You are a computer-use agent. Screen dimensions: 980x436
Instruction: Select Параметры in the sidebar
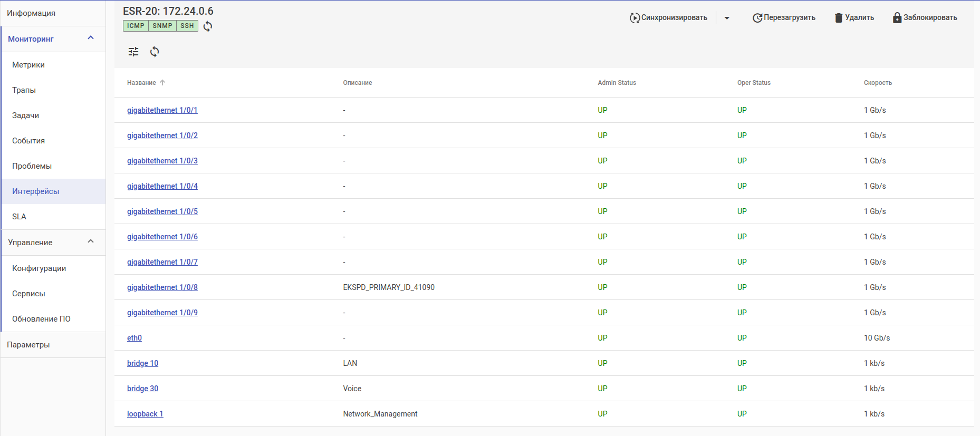(x=28, y=345)
